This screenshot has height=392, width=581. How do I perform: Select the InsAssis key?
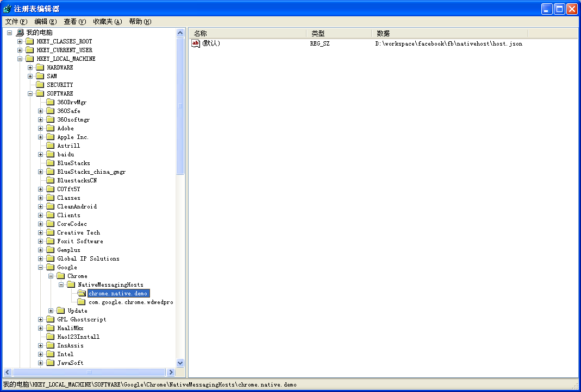pos(71,345)
